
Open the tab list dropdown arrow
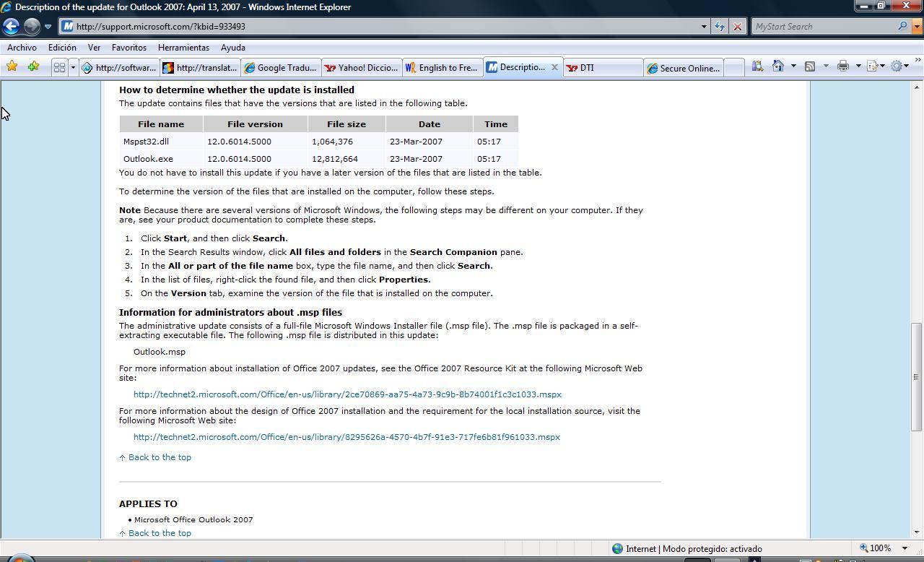(72, 67)
